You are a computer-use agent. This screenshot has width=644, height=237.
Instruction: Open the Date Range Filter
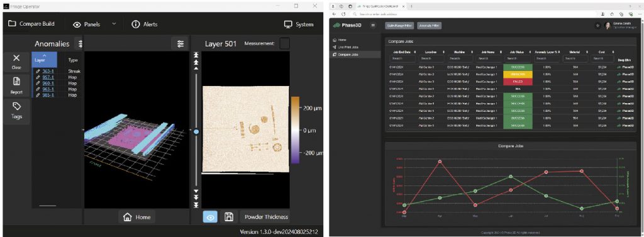point(399,26)
